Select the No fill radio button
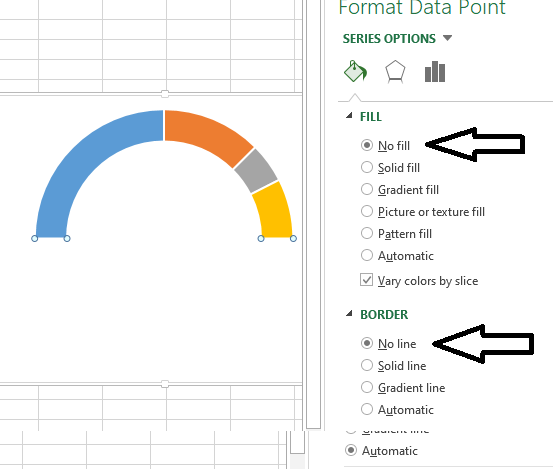The height and width of the screenshot is (469, 553). coord(367,145)
